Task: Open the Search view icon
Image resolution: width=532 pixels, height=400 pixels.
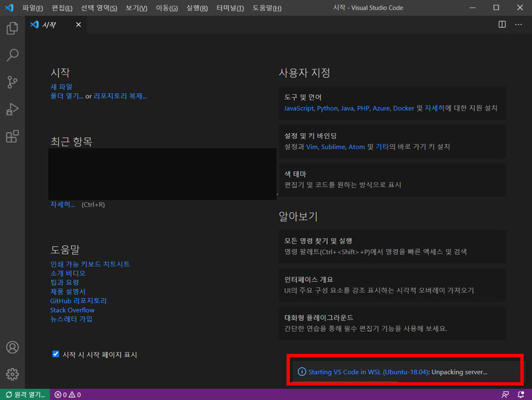Action: pyautogui.click(x=12, y=55)
